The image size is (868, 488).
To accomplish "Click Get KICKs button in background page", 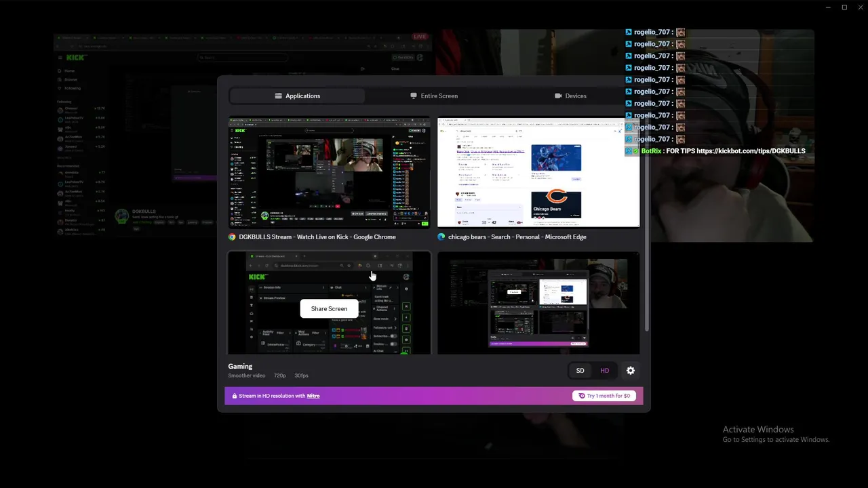I will pyautogui.click(x=404, y=58).
